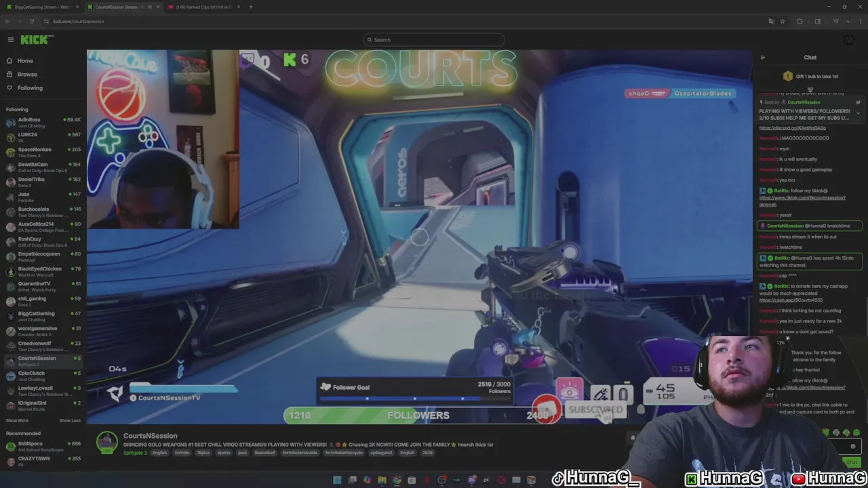Open CRAZYTAWN in Recommended channels
This screenshot has width=868, height=488.
point(42,461)
